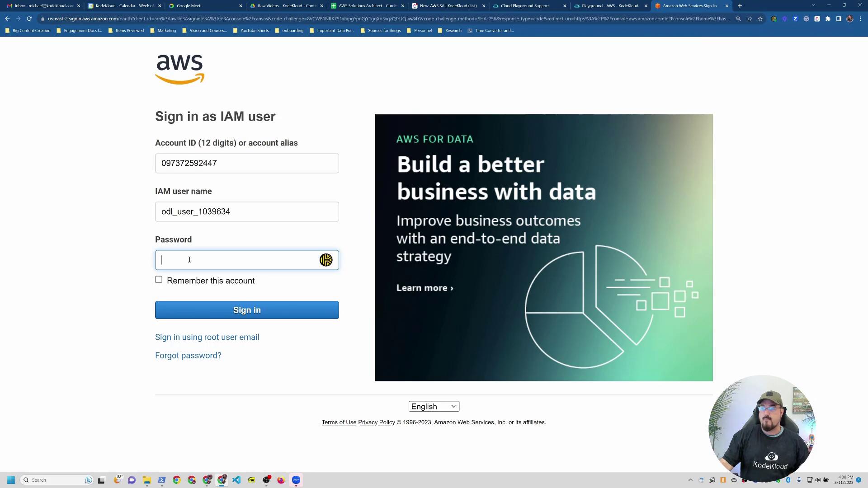Click the AWS logo
This screenshot has height=488, width=868.
(179, 69)
